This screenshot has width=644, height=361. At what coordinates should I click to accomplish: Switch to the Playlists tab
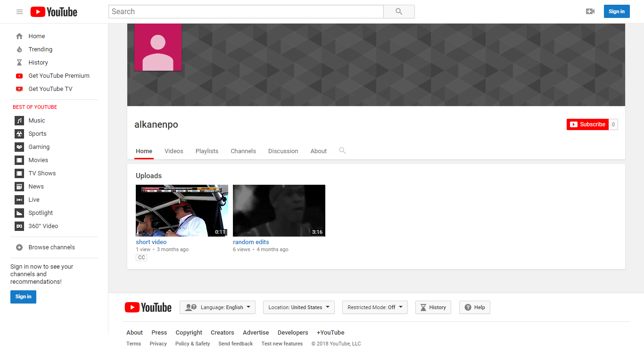click(207, 151)
